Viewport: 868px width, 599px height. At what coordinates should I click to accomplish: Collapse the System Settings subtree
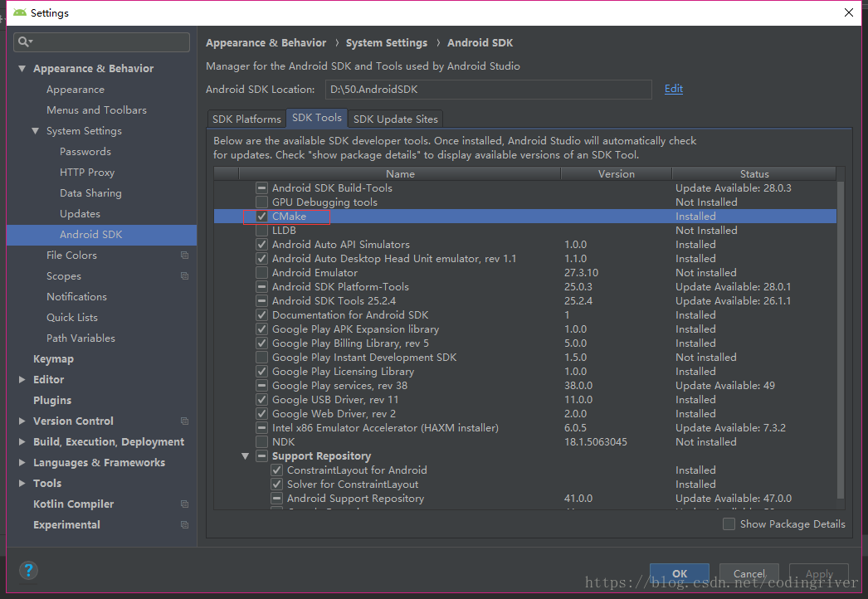pos(36,131)
